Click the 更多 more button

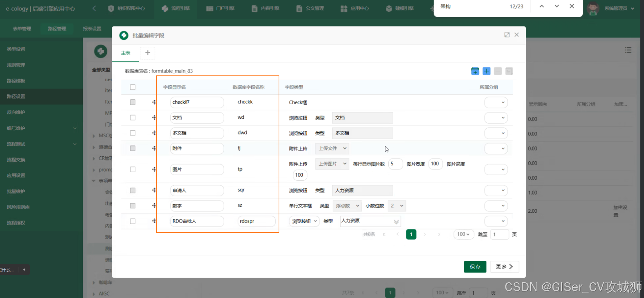pos(504,267)
